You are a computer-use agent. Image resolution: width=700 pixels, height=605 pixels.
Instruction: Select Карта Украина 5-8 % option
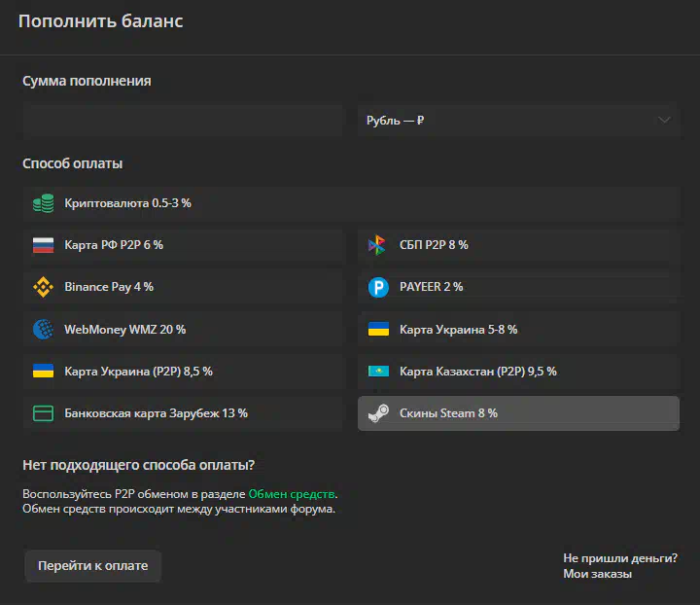click(518, 330)
